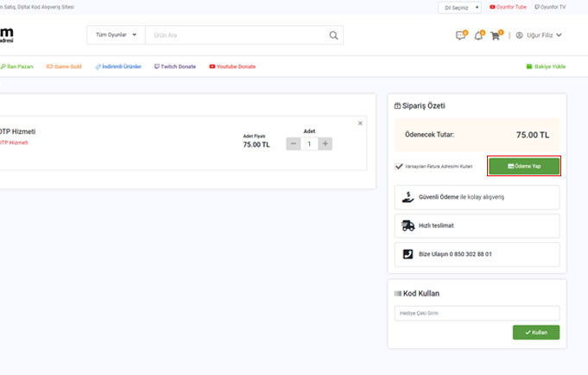Expand the Uğur Filiz account menu

[539, 35]
